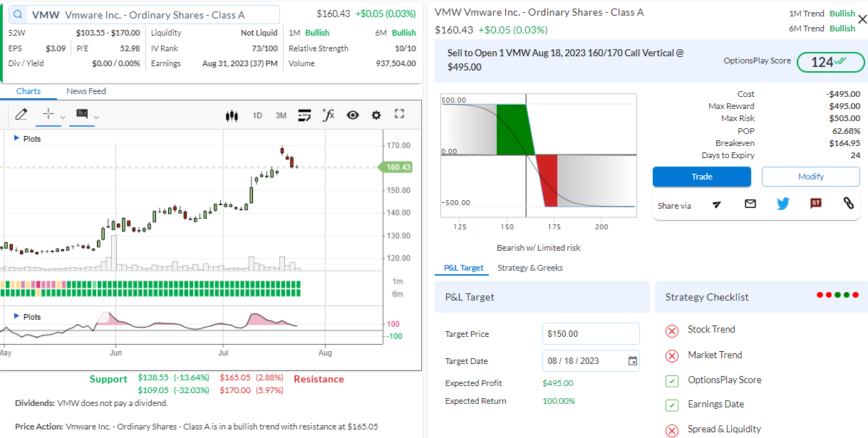Click the $138.55 (-13.64%) support level
Screen dimensions: 868x438
tap(174, 377)
